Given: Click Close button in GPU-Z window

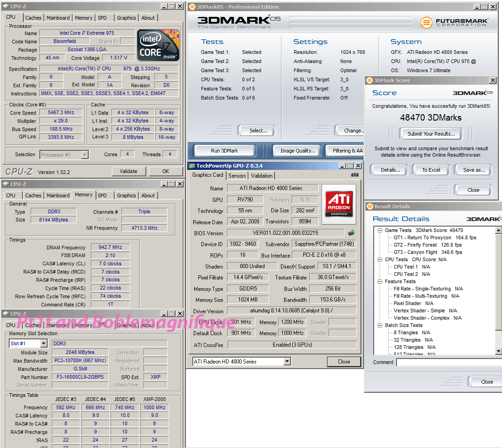Looking at the screenshot, I should pos(344,362).
